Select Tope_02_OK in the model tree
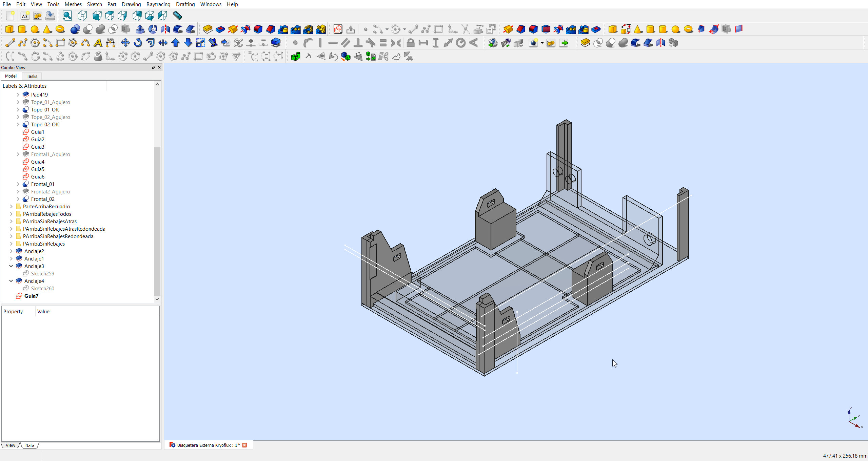 click(x=45, y=124)
